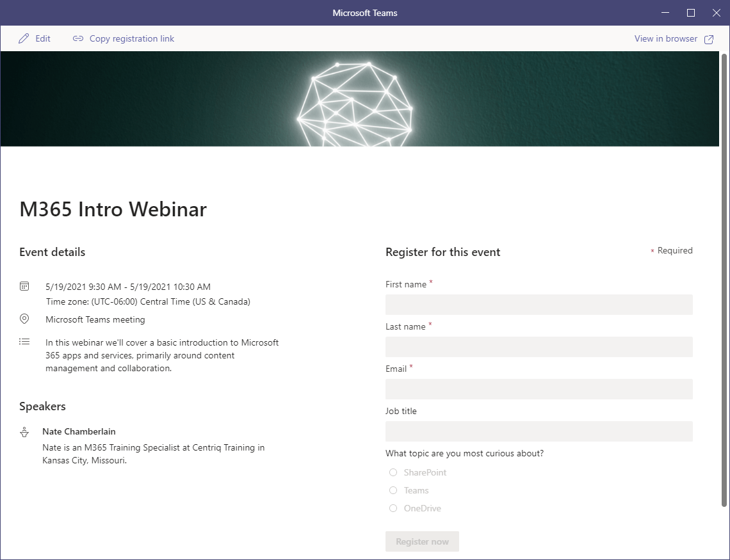Click inside the Email field

[539, 389]
